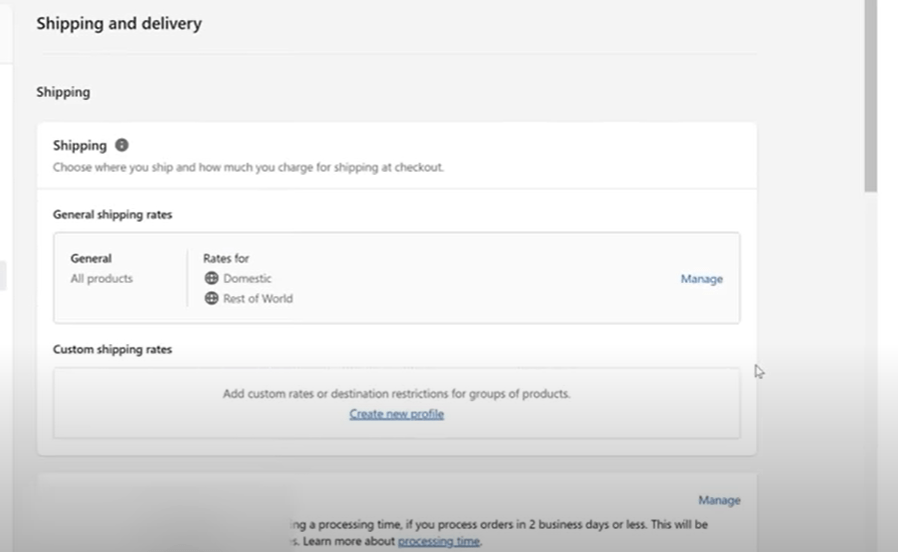Click the globe icon next to Rest of World
Viewport: 898px width, 552px height.
[211, 298]
